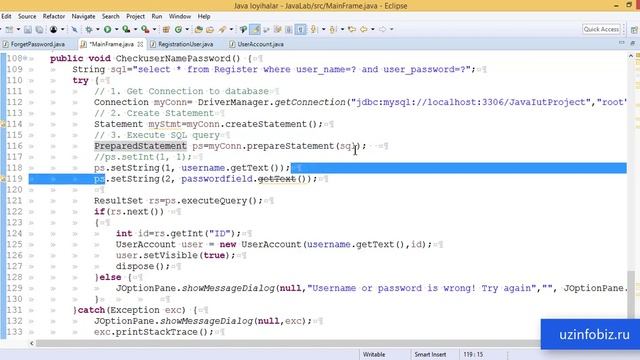Image resolution: width=640 pixels, height=360 pixels.
Task: Click the vertical scroll up arrow
Action: [631, 55]
